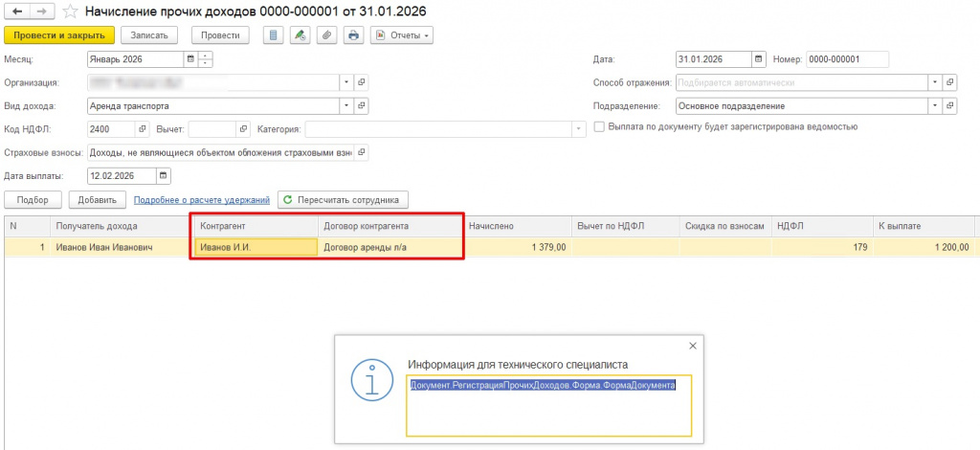980x450 pixels.
Task: Click the К выплате column header
Action: (x=924, y=226)
